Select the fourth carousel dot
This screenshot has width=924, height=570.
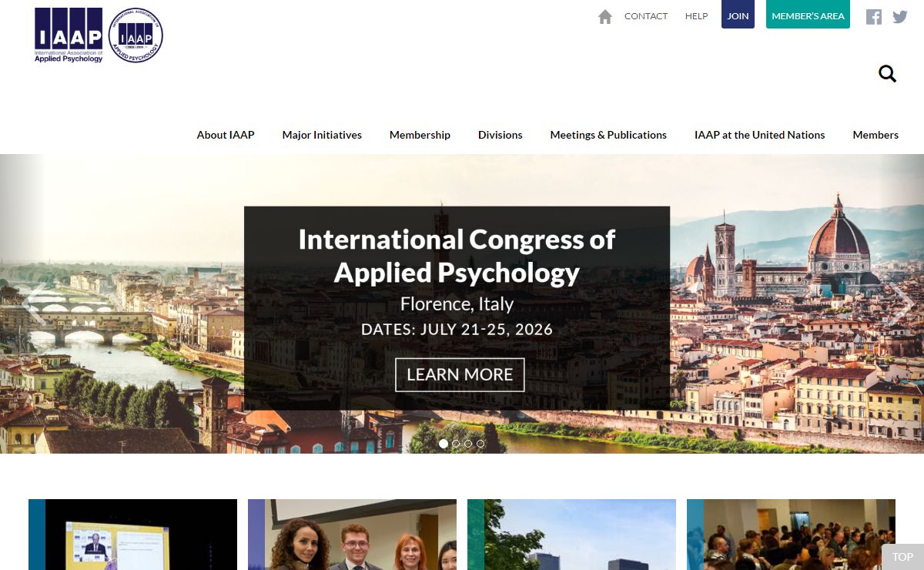point(480,444)
